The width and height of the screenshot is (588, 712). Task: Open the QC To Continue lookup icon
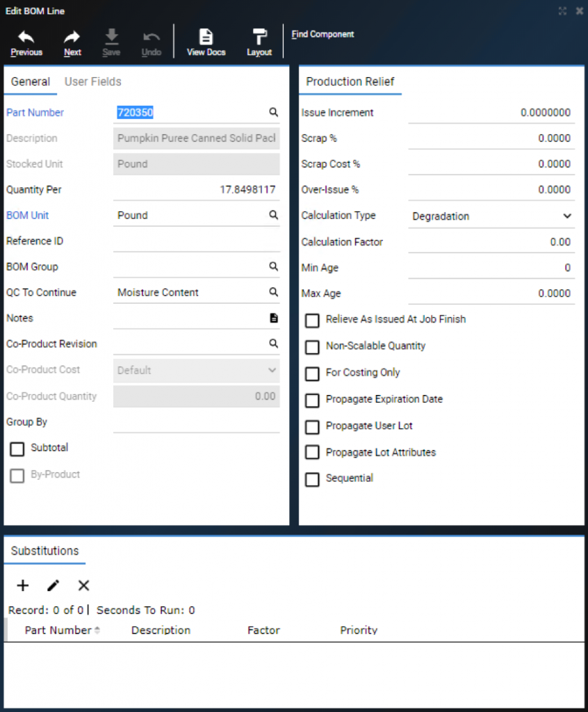click(x=273, y=292)
